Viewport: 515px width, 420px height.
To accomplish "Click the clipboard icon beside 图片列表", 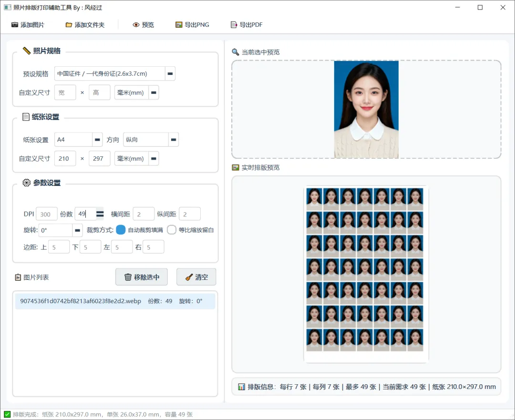I will click(x=18, y=277).
